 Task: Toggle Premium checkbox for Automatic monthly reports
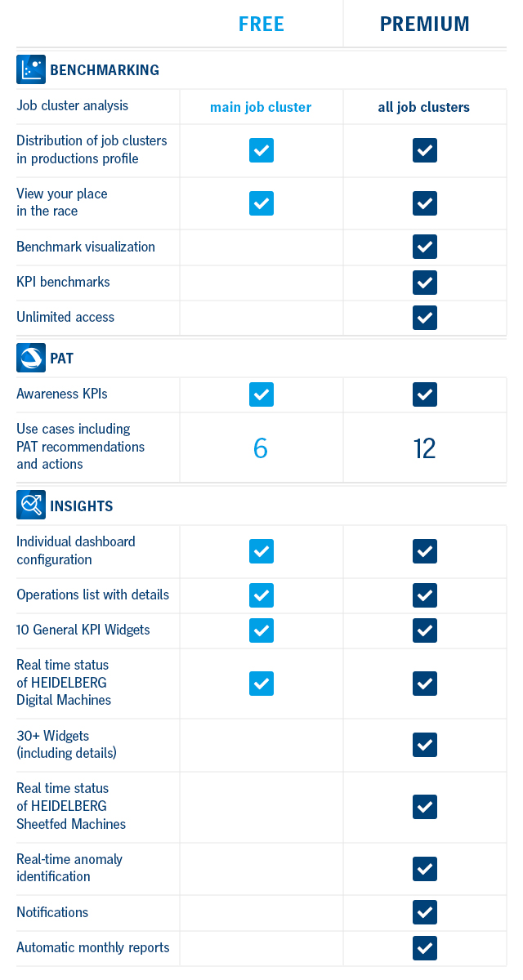click(425, 948)
